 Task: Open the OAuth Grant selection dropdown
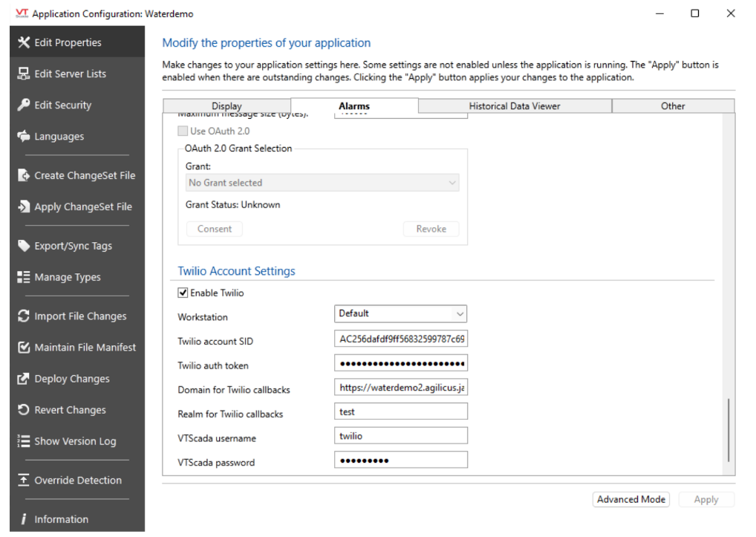click(322, 183)
